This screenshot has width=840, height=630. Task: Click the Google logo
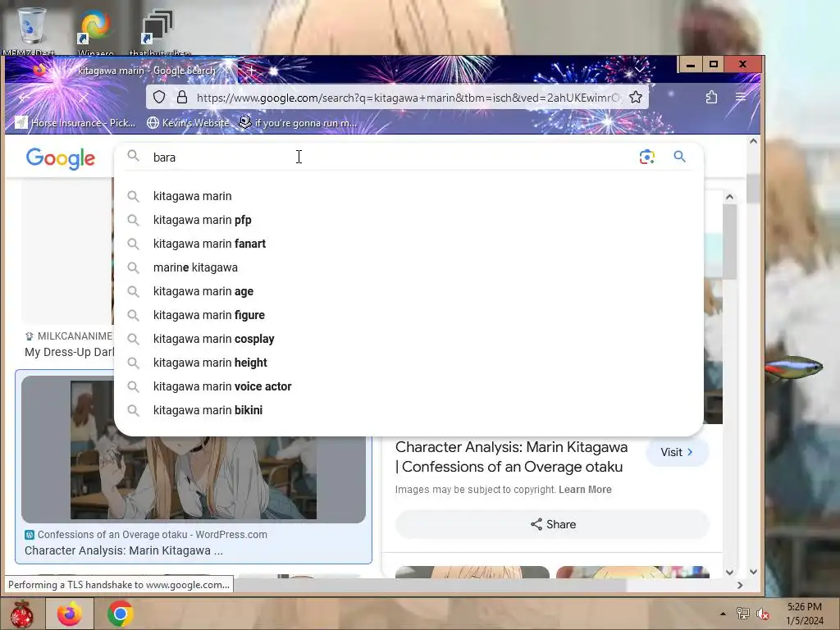click(x=61, y=158)
